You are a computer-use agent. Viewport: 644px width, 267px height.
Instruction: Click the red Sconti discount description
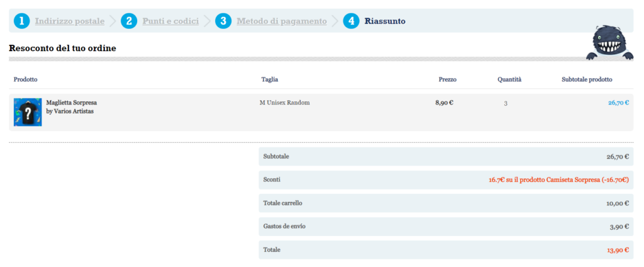point(558,180)
